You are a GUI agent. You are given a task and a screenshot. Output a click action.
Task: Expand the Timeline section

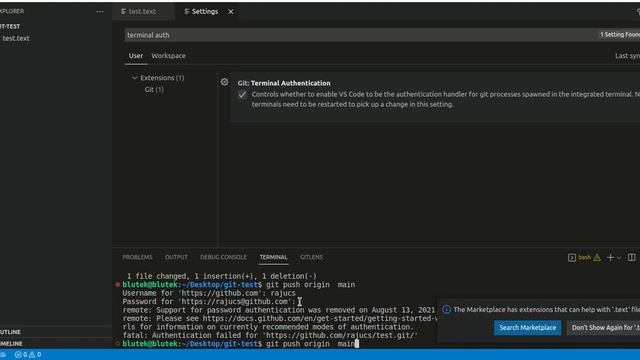(56, 344)
